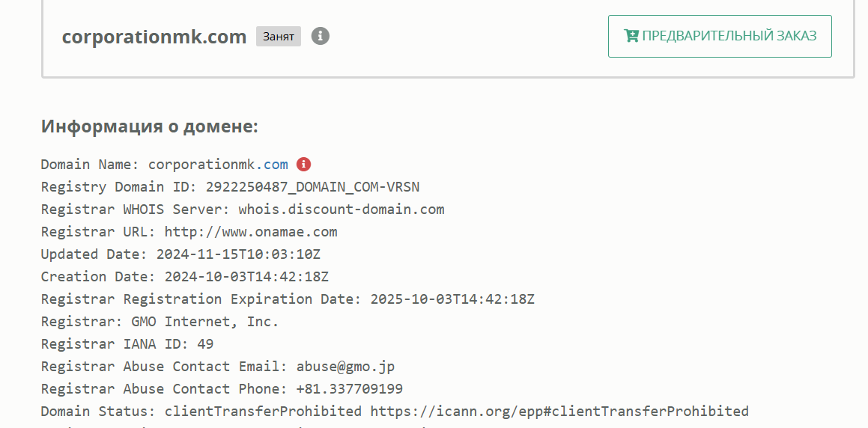Click the Занят status badge
This screenshot has width=868, height=428.
click(279, 37)
